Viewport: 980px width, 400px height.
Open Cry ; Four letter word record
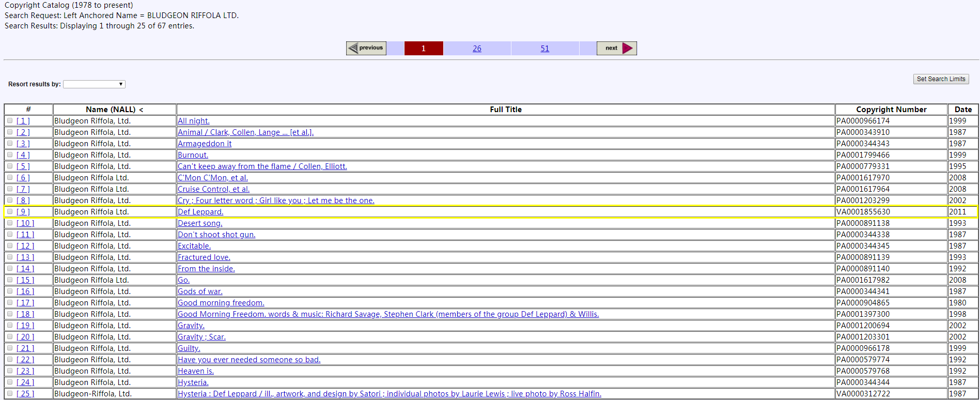pyautogui.click(x=276, y=201)
